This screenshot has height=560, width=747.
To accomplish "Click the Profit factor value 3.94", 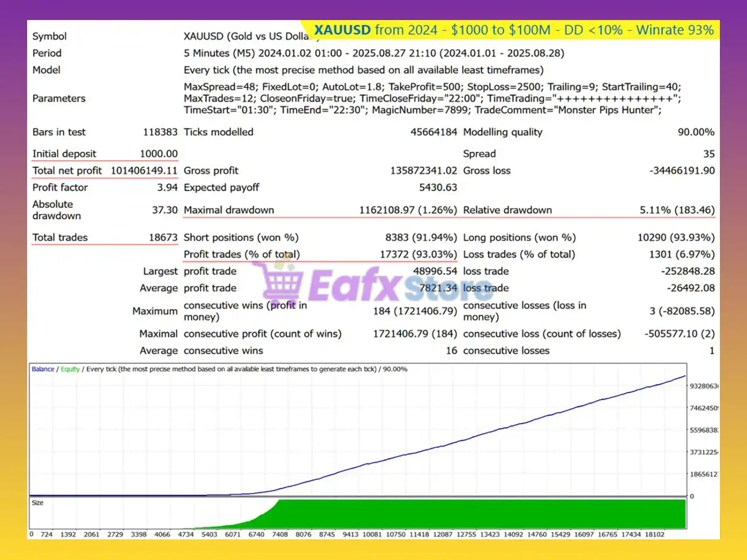I will 167,188.
